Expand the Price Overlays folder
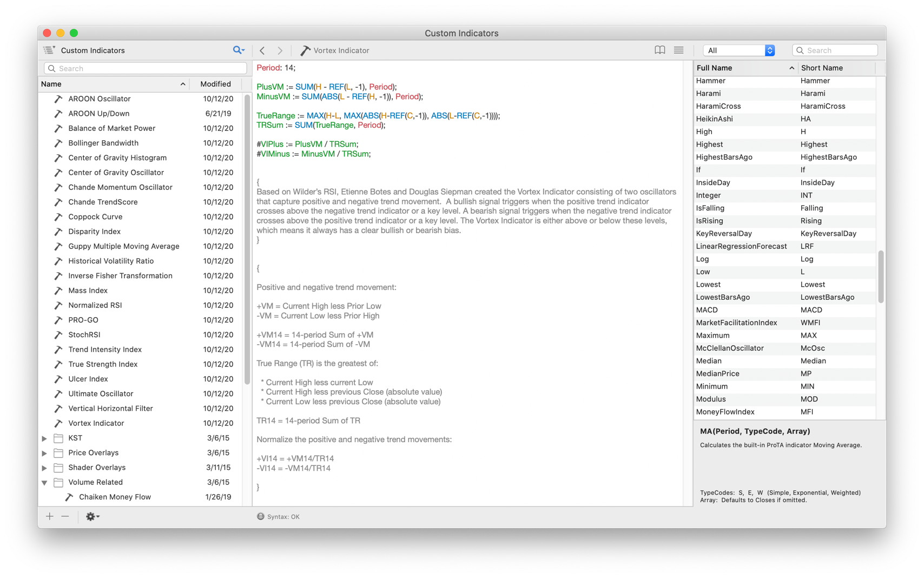This screenshot has height=578, width=924. [44, 453]
